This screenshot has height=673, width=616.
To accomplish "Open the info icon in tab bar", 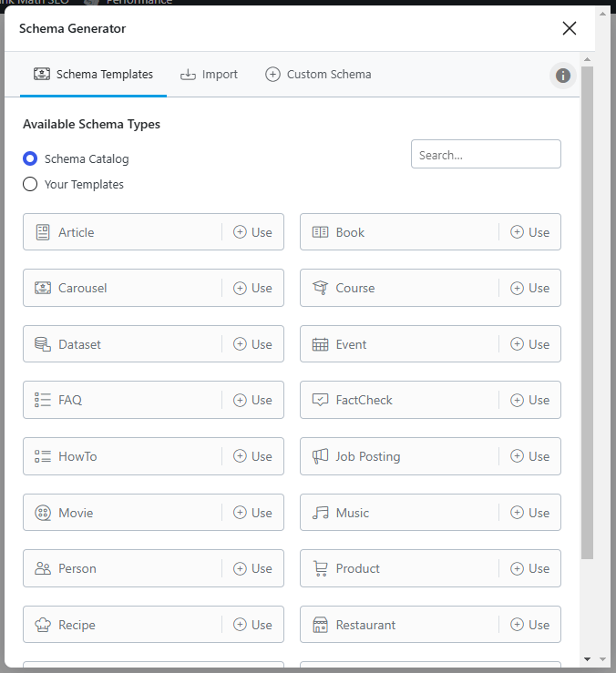I will point(563,76).
